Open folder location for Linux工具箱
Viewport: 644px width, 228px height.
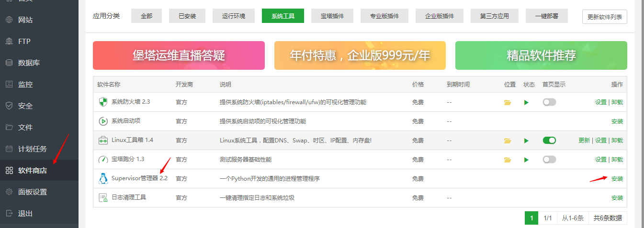pyautogui.click(x=508, y=141)
